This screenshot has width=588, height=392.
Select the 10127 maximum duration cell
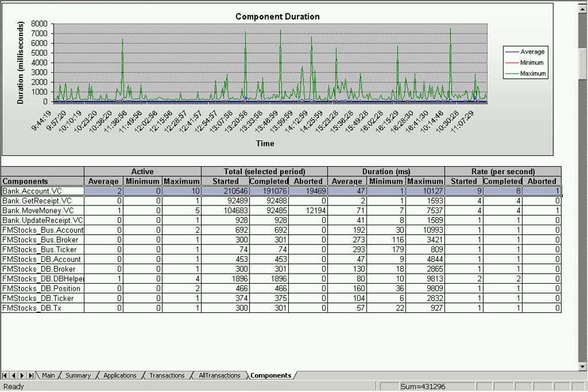click(425, 191)
